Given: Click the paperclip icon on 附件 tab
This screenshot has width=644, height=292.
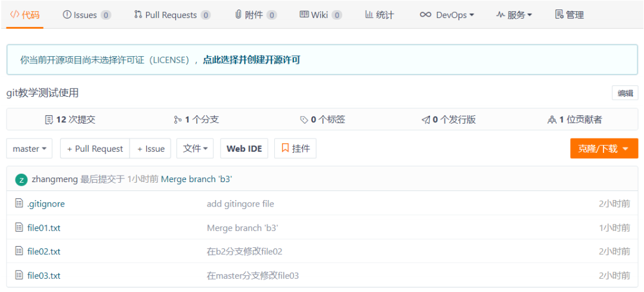Looking at the screenshot, I should (238, 15).
